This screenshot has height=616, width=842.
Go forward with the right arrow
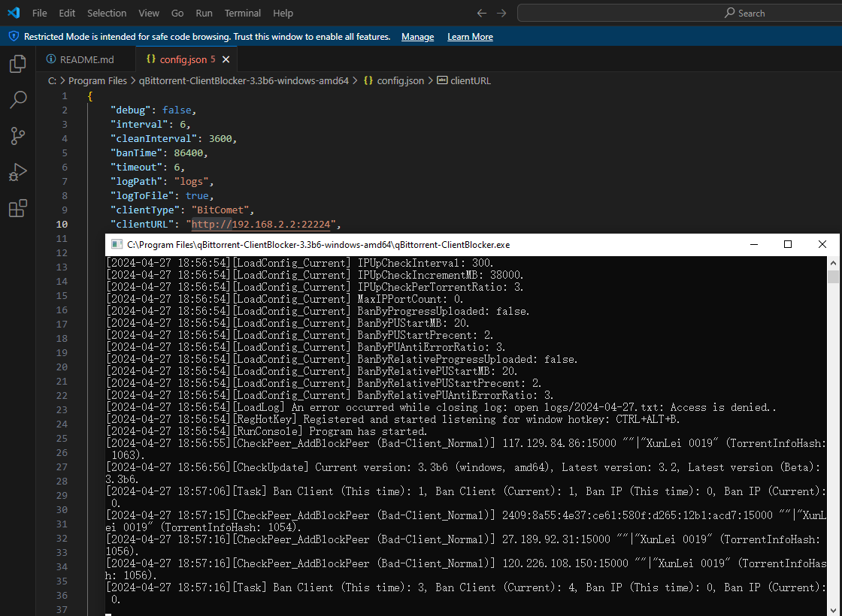[501, 13]
